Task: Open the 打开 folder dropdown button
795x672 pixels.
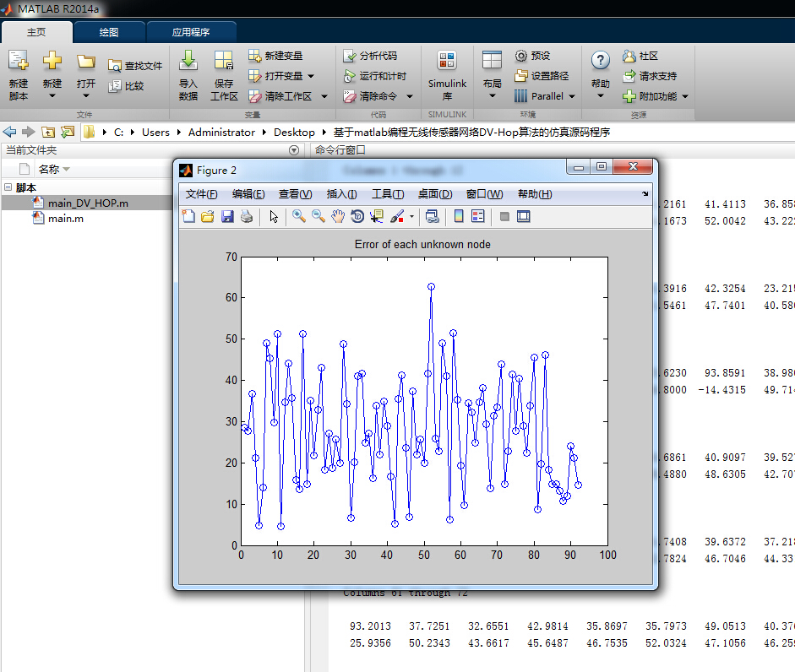Action: coord(85,75)
